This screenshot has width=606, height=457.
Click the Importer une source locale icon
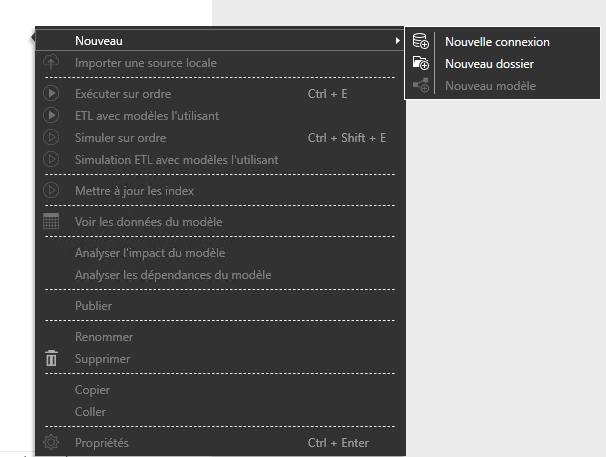[52, 63]
